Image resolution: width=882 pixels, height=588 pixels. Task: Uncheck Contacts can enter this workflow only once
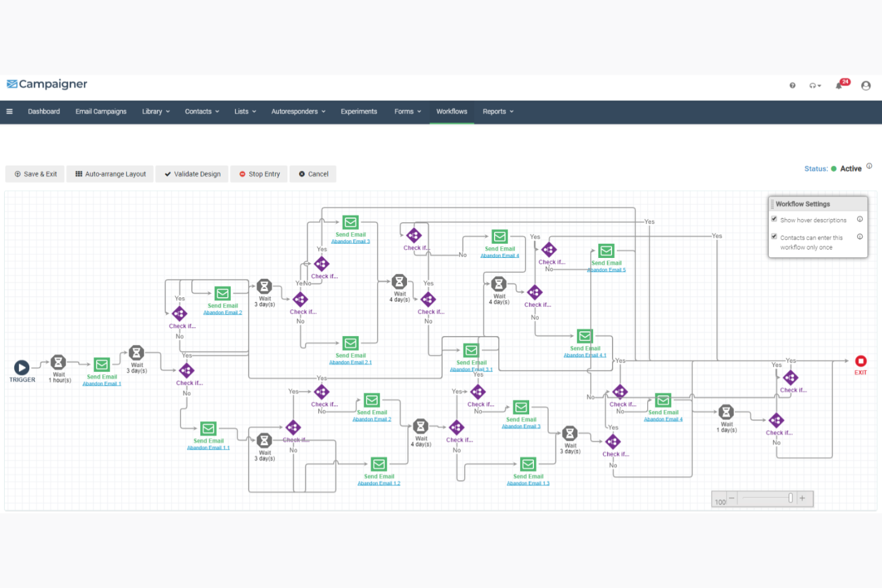click(x=774, y=237)
